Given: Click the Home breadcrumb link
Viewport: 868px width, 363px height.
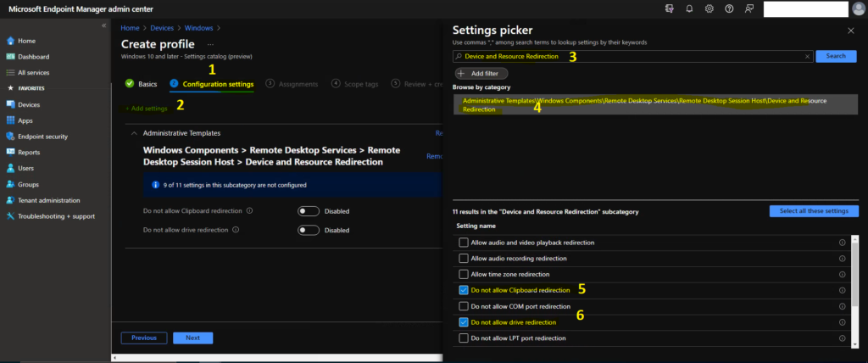Looking at the screenshot, I should click(x=130, y=28).
